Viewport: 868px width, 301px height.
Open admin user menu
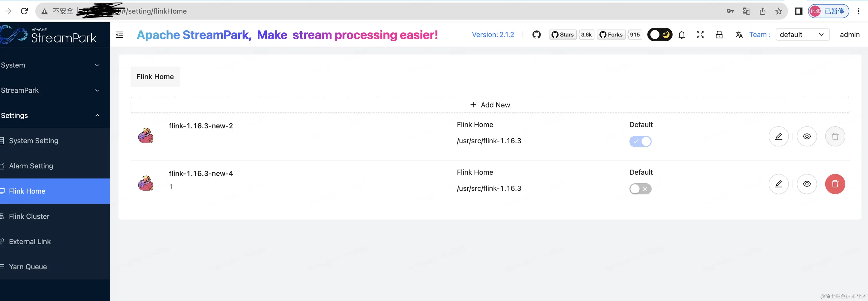[x=849, y=35]
